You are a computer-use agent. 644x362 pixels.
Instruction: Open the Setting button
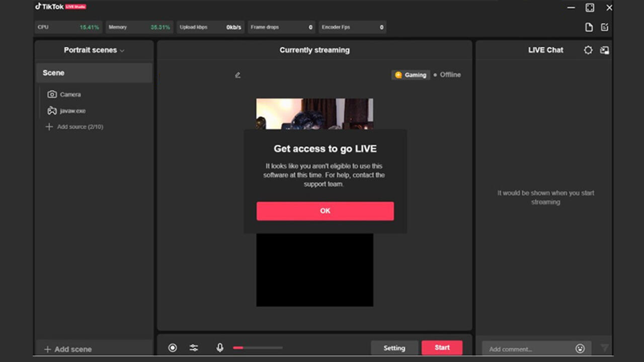(x=394, y=348)
